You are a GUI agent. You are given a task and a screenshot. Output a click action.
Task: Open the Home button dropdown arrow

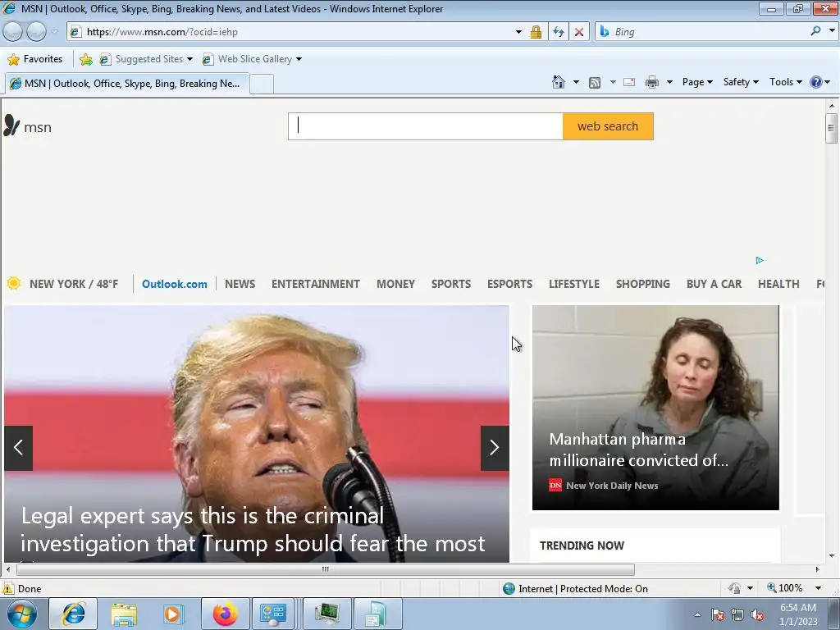576,82
